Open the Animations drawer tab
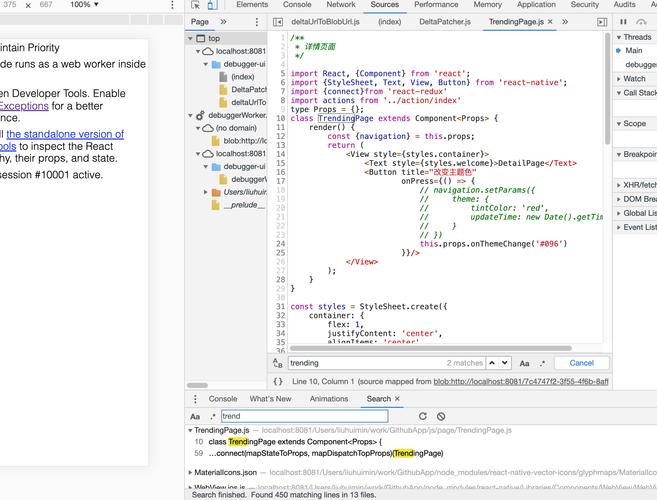The image size is (657, 500). tap(329, 399)
